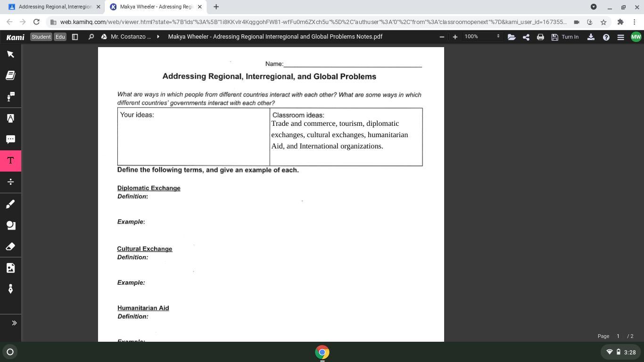Open the zoom level 100% dropdown
The height and width of the screenshot is (362, 644).
point(482,36)
